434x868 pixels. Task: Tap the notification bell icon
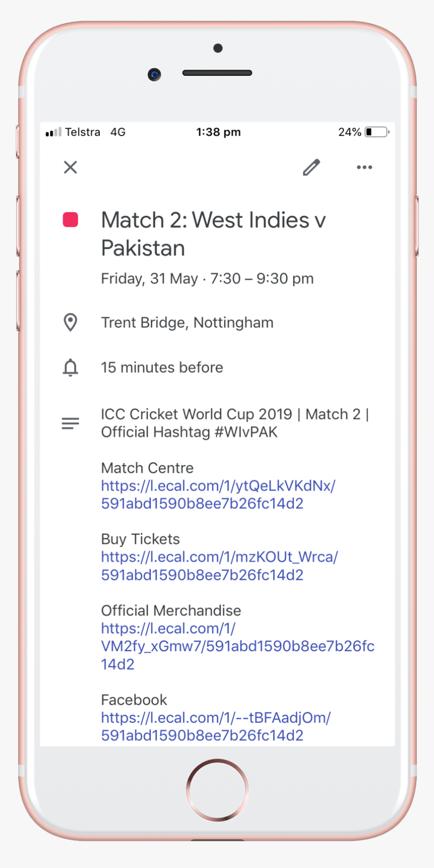[70, 368]
